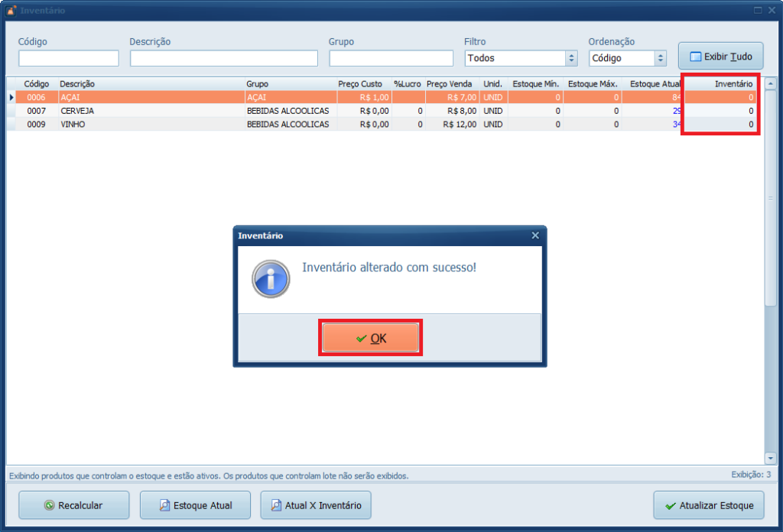Expand the Filtro dropdown
783x532 pixels.
pyautogui.click(x=571, y=58)
